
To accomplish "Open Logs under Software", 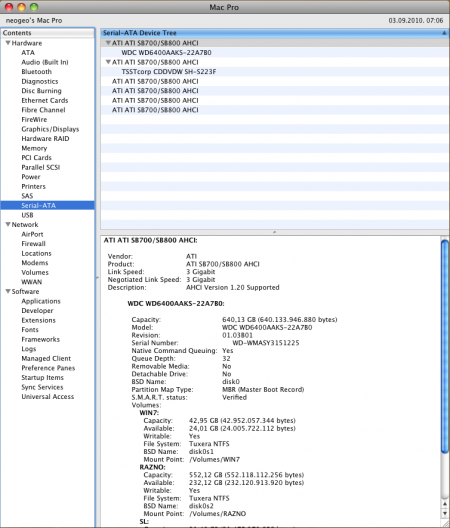I will (x=29, y=349).
